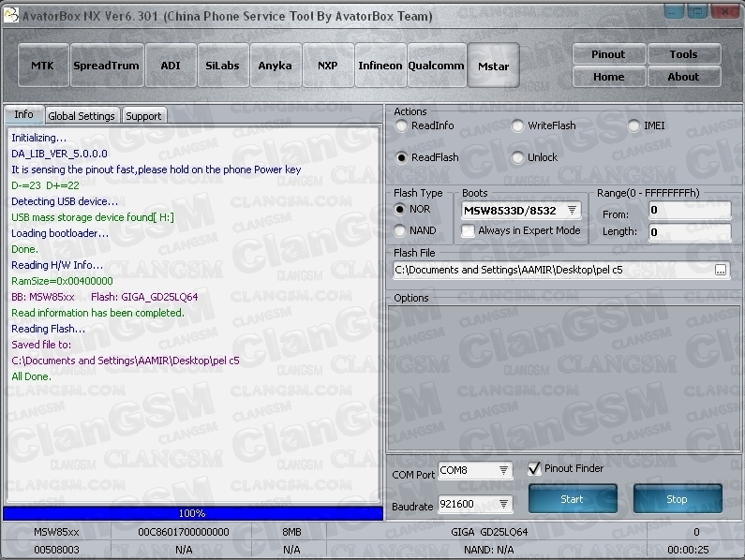Expand the COM Port dropdown
This screenshot has width=745, height=560.
(x=503, y=470)
